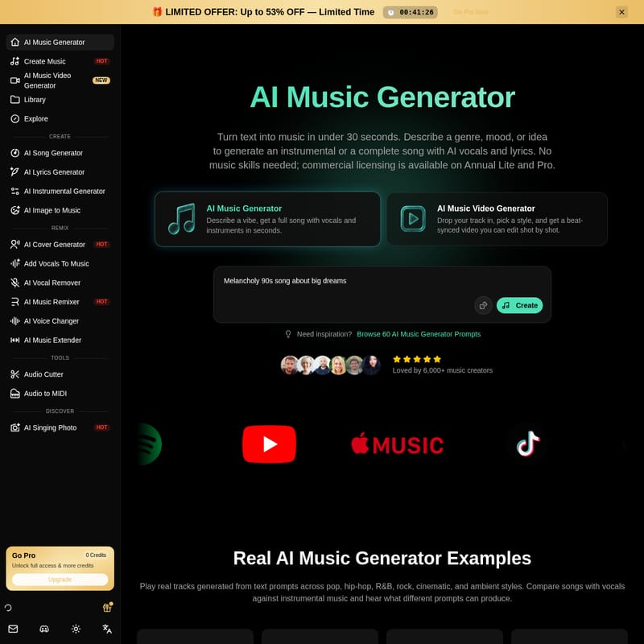This screenshot has width=644, height=644.
Task: Open the Audio to MIDI tool
Action: tap(60, 394)
